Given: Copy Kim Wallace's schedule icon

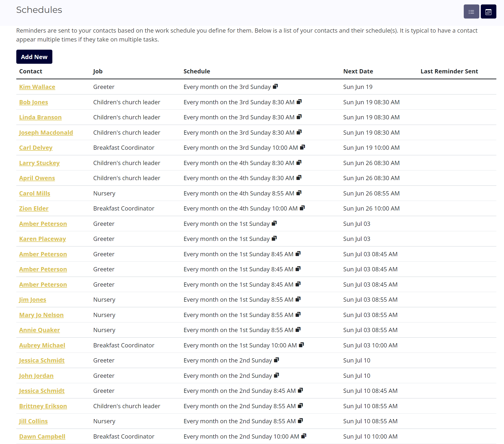Looking at the screenshot, I should pyautogui.click(x=275, y=86).
